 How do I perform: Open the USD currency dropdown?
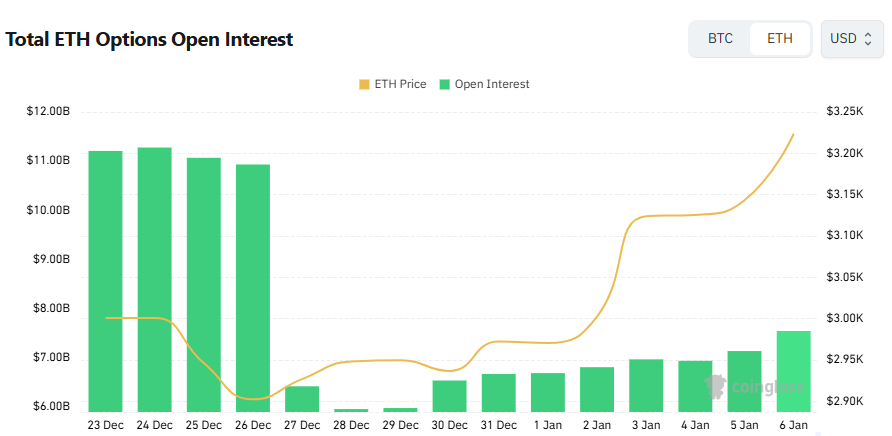[x=851, y=39]
